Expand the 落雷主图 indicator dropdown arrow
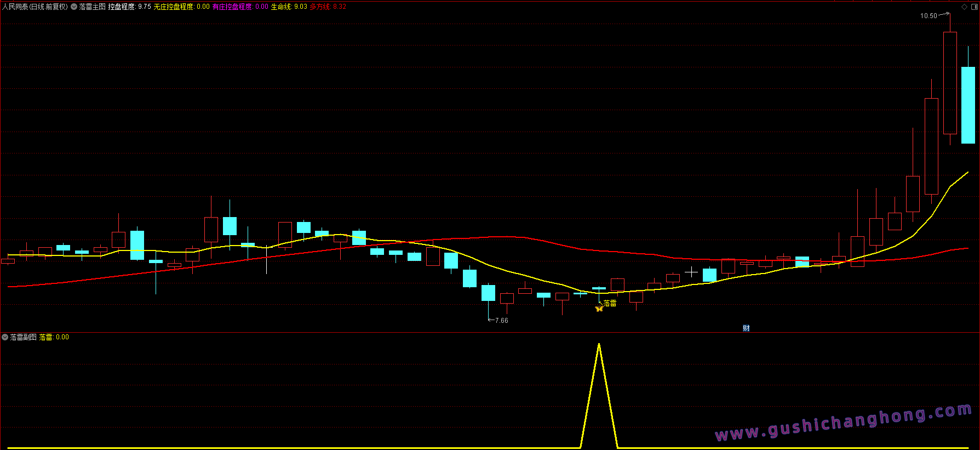The width and height of the screenshot is (980, 450). point(74,7)
